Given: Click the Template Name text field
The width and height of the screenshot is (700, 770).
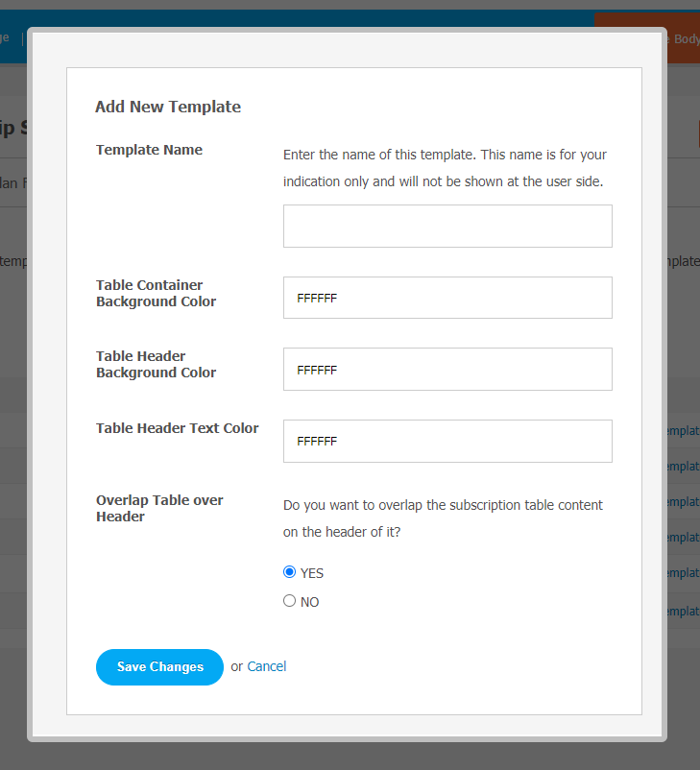Looking at the screenshot, I should (447, 226).
